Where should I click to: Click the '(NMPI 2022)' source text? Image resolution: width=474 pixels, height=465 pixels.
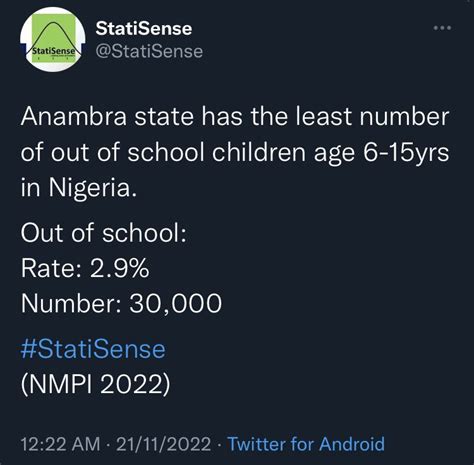tap(95, 384)
